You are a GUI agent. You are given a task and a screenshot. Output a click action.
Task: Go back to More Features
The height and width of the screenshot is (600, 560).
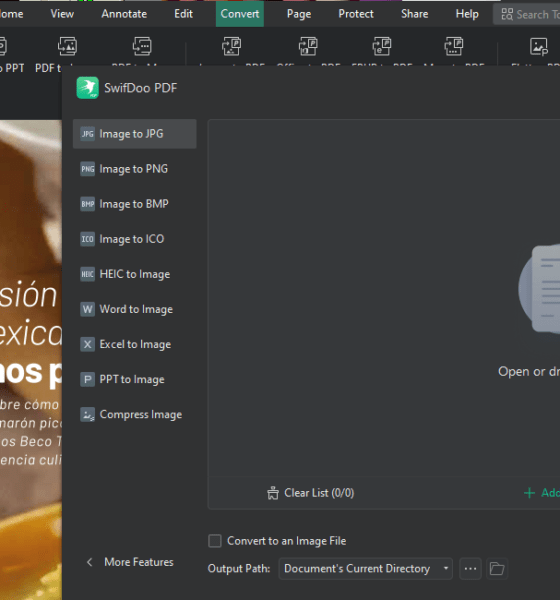pyautogui.click(x=139, y=562)
